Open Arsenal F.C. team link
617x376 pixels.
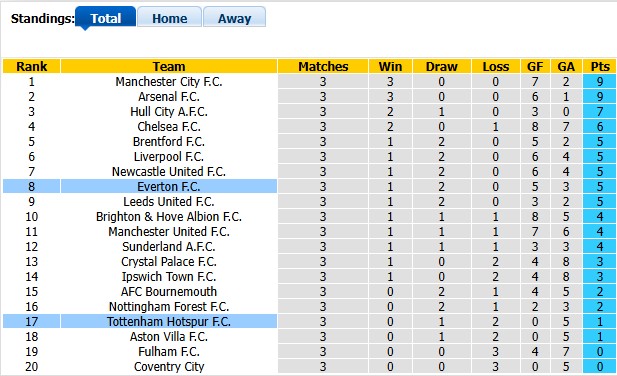point(169,96)
